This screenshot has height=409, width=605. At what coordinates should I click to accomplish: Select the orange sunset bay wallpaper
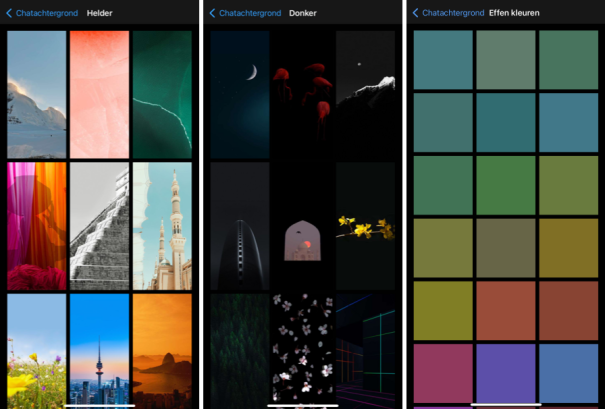click(162, 349)
